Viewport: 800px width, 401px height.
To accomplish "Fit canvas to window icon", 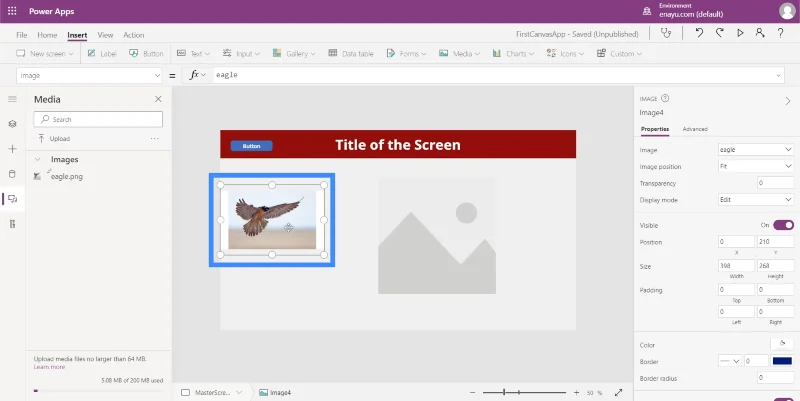I will coord(618,393).
